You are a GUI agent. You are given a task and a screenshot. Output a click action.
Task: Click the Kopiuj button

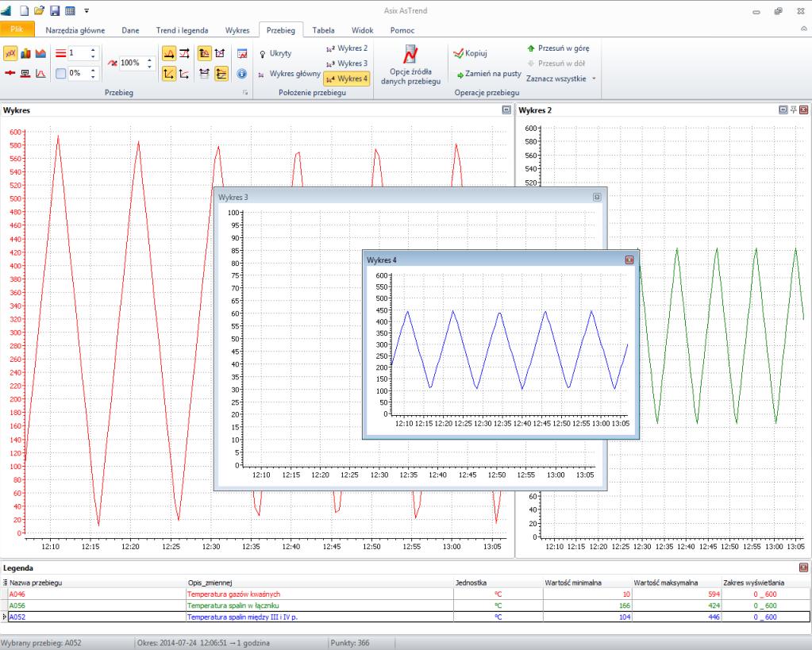tap(470, 53)
